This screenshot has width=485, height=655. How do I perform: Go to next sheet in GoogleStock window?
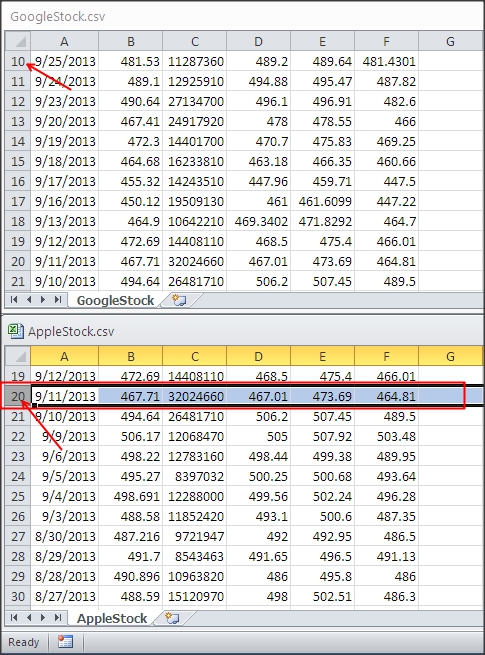click(43, 300)
